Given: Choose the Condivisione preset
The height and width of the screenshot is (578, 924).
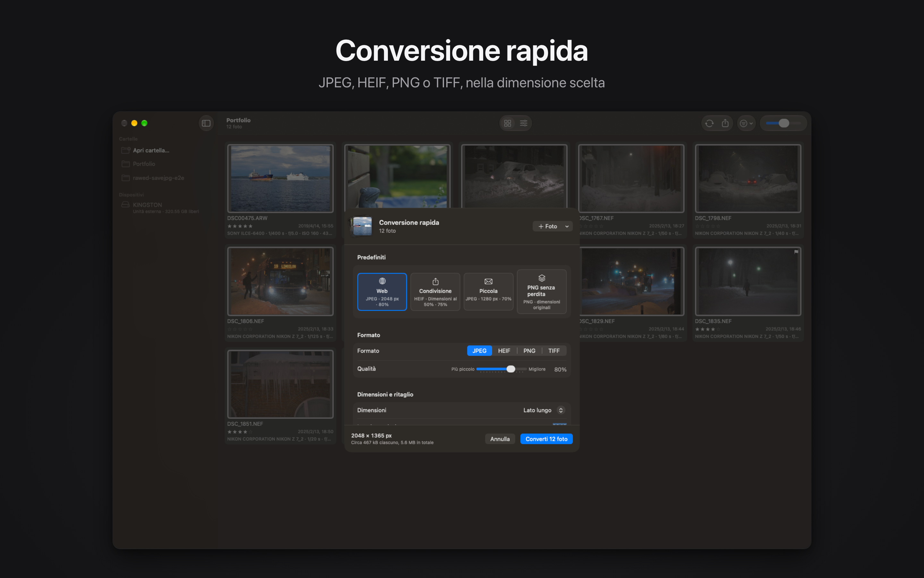Looking at the screenshot, I should [435, 292].
